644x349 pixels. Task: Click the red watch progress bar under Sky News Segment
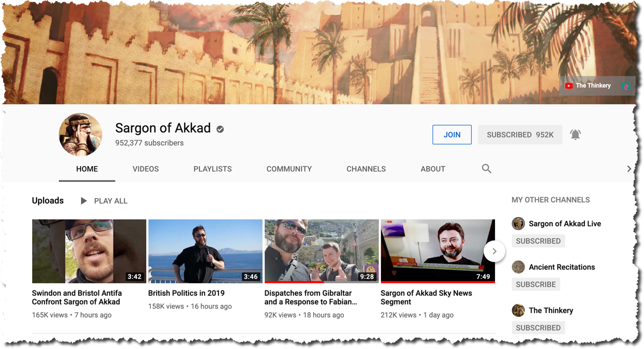click(438, 282)
